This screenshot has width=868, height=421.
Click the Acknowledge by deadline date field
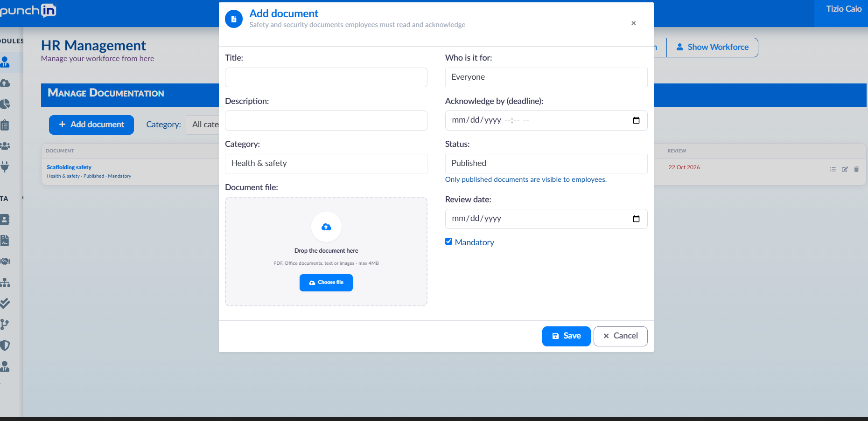tap(546, 120)
